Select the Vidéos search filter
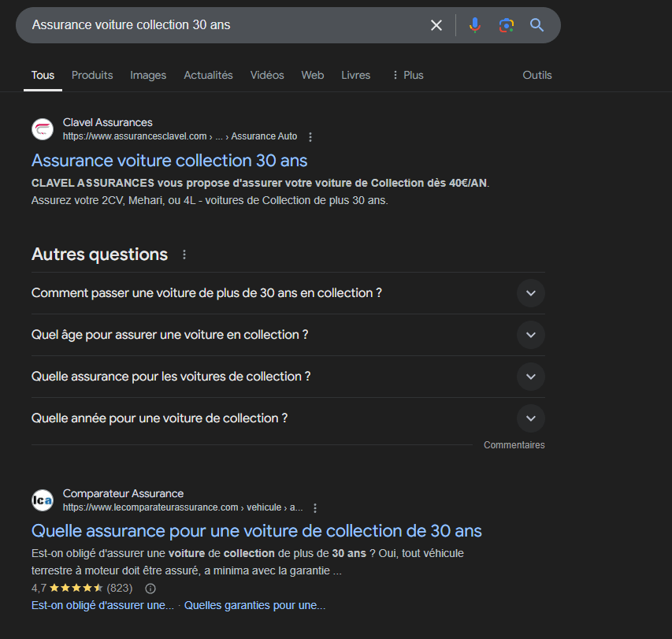The width and height of the screenshot is (672, 639). point(266,75)
